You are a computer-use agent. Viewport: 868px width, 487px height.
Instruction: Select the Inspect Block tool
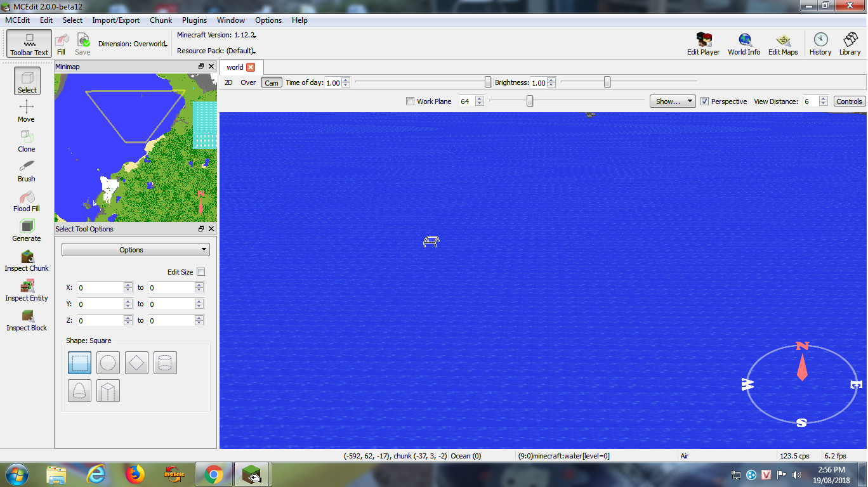(27, 320)
